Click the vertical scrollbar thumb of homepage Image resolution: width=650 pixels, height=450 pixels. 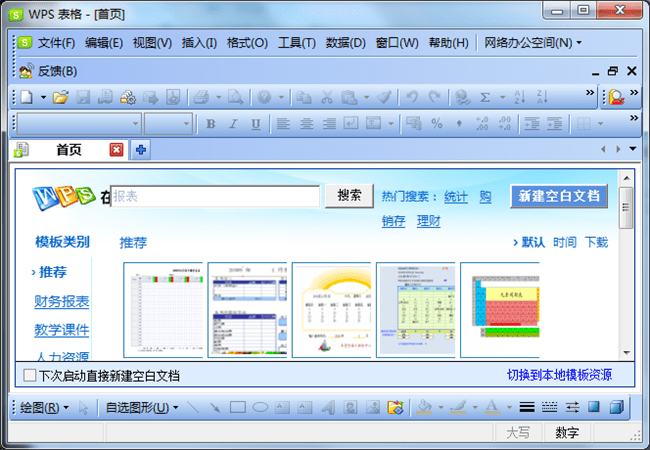626,208
